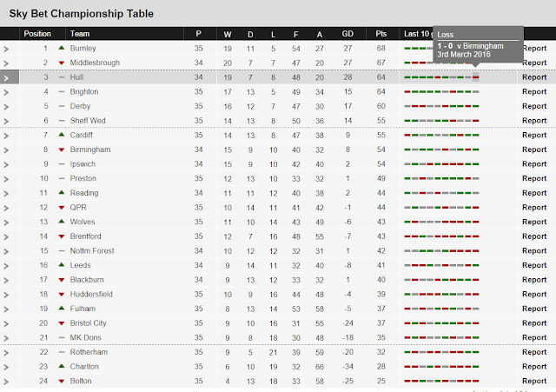Expand the Hull row with its left chevron
The width and height of the screenshot is (556, 392).
point(7,78)
